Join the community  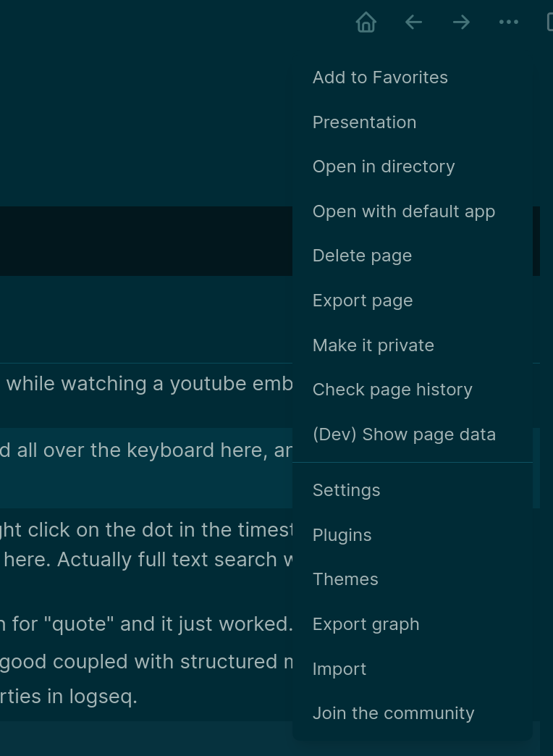pos(394,713)
